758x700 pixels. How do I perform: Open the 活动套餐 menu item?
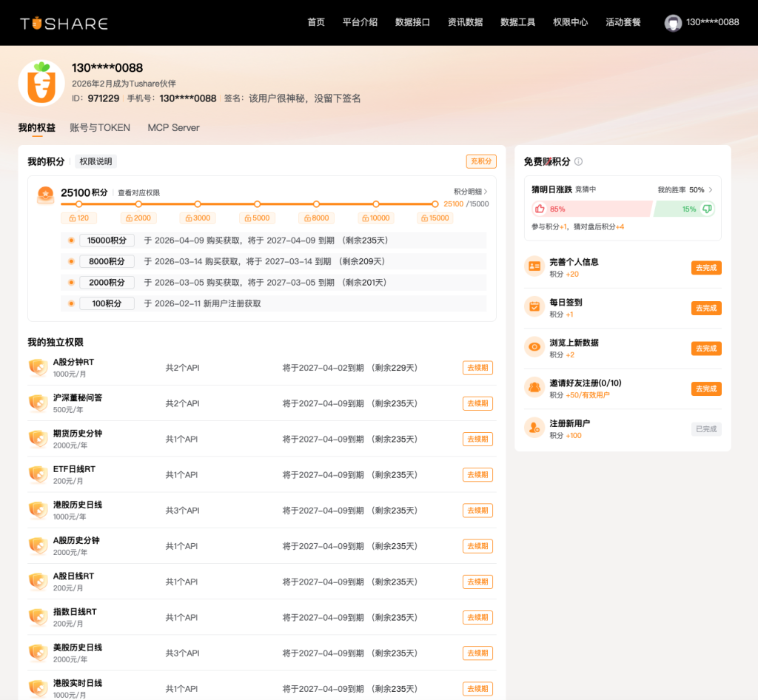pyautogui.click(x=623, y=22)
